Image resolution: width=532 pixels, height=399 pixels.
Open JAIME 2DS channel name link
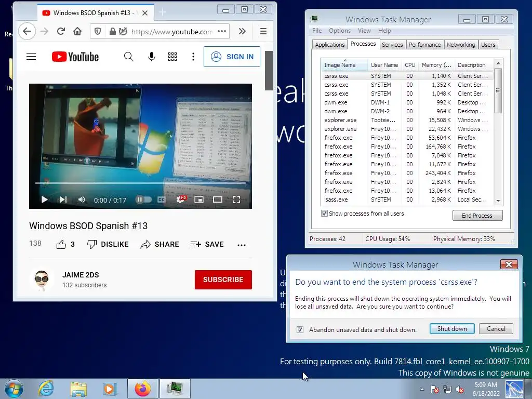tap(81, 275)
